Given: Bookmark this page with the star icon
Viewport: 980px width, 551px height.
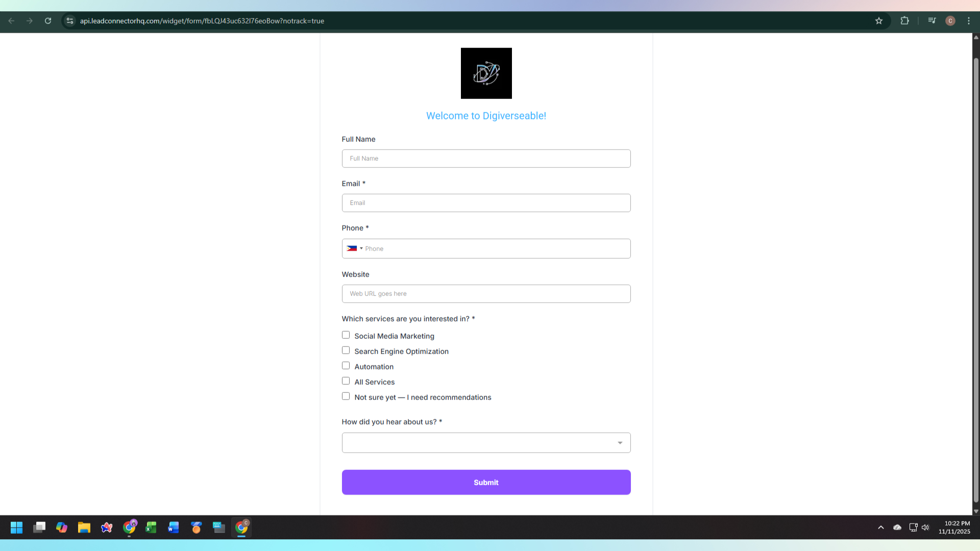Looking at the screenshot, I should 879,21.
